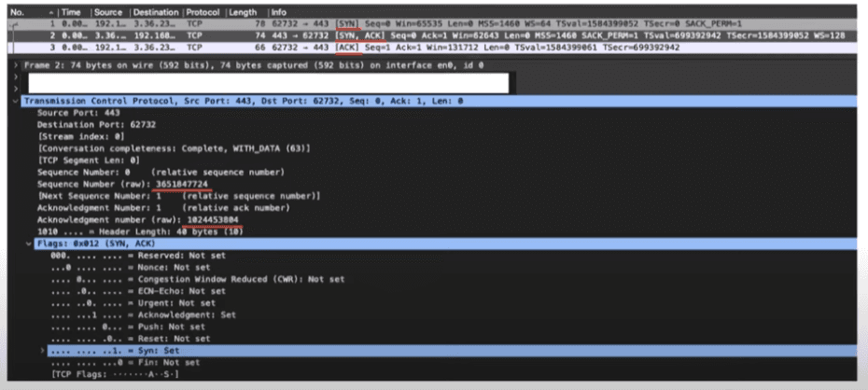Select the Conversation completeness row
The image size is (868, 390).
tap(174, 148)
